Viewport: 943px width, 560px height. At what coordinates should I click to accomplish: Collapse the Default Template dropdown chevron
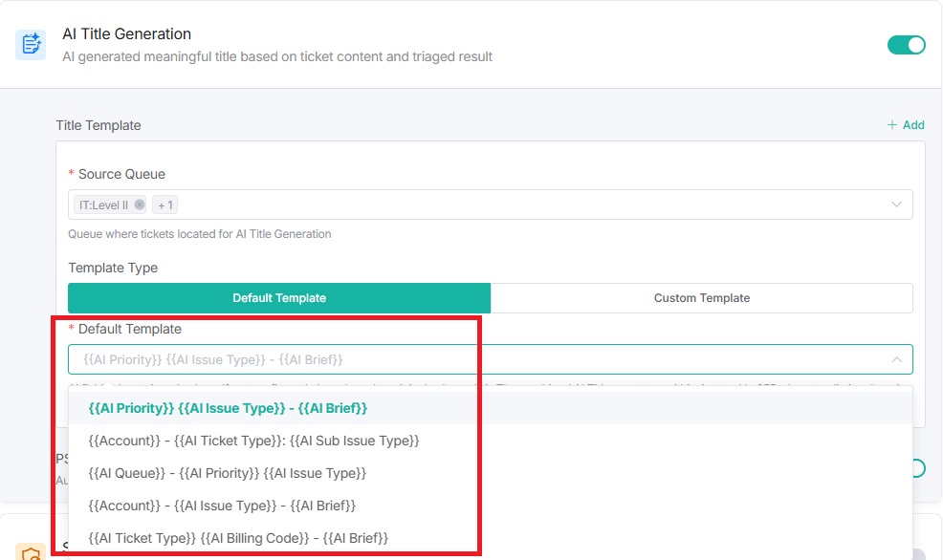point(896,359)
